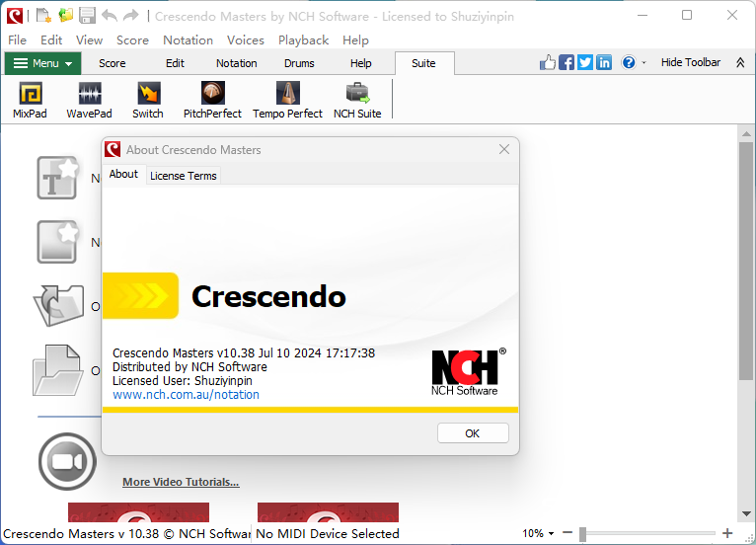Open MixPad from the Suite toolbar
Image resolution: width=756 pixels, height=545 pixels.
point(30,100)
